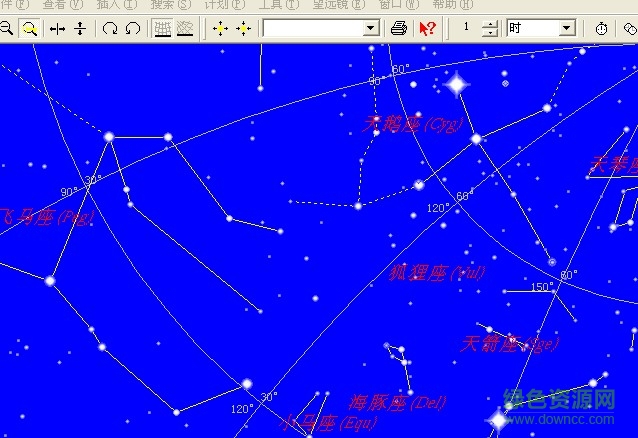Toggle the dotted grid button
638x438 pixels.
pyautogui.click(x=185, y=28)
